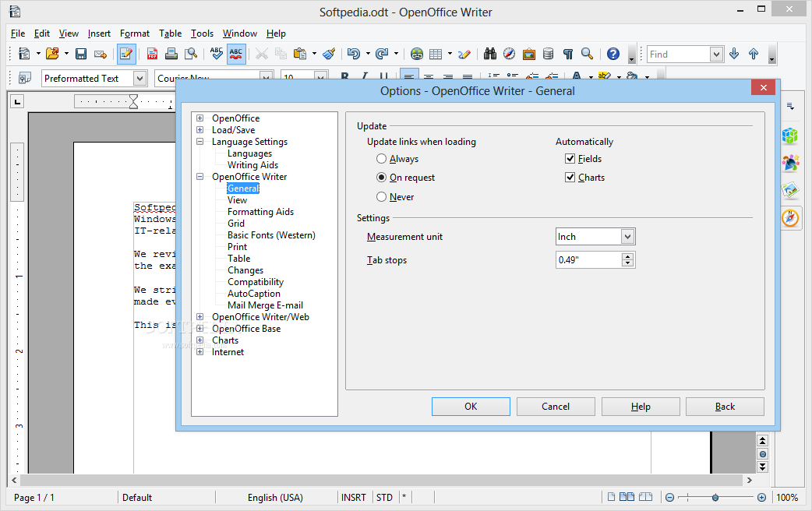Screen dimensions: 812x511
Task: Select Basic Fonts (Western) tree item
Action: pos(271,235)
